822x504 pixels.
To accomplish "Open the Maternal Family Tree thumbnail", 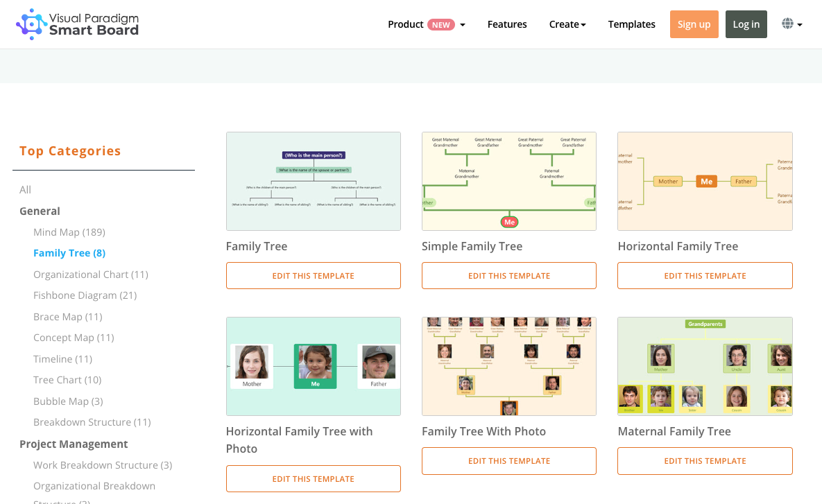I will coord(705,366).
